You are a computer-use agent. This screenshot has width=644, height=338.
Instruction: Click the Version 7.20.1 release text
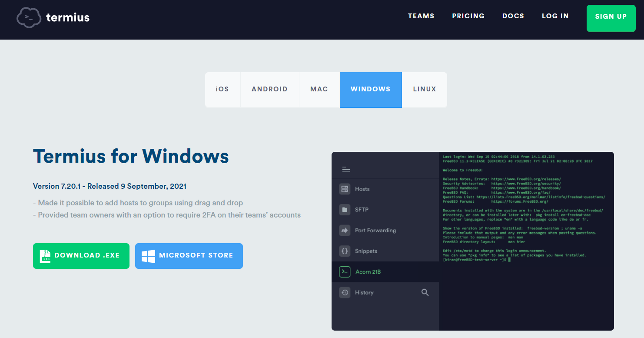pyautogui.click(x=110, y=186)
